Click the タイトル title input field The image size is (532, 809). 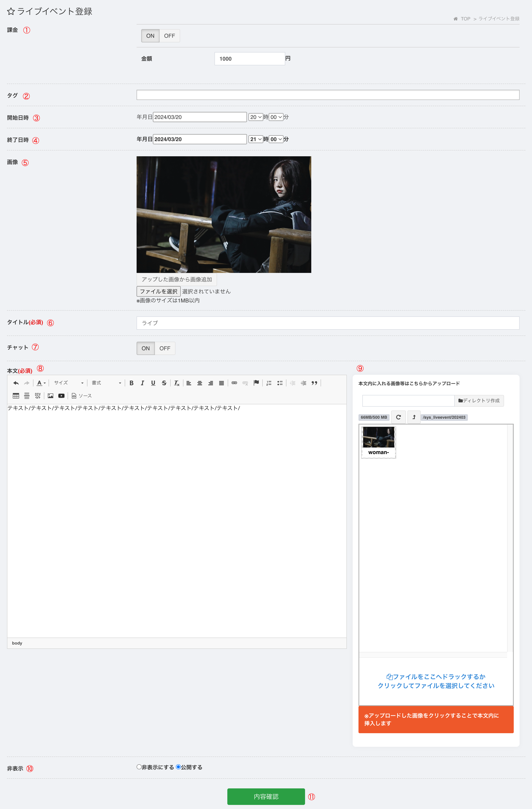328,323
